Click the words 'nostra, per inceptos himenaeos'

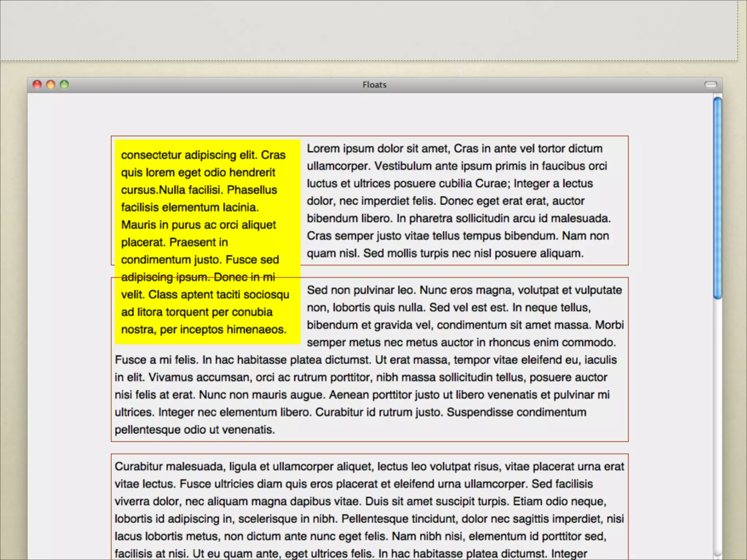pos(204,330)
